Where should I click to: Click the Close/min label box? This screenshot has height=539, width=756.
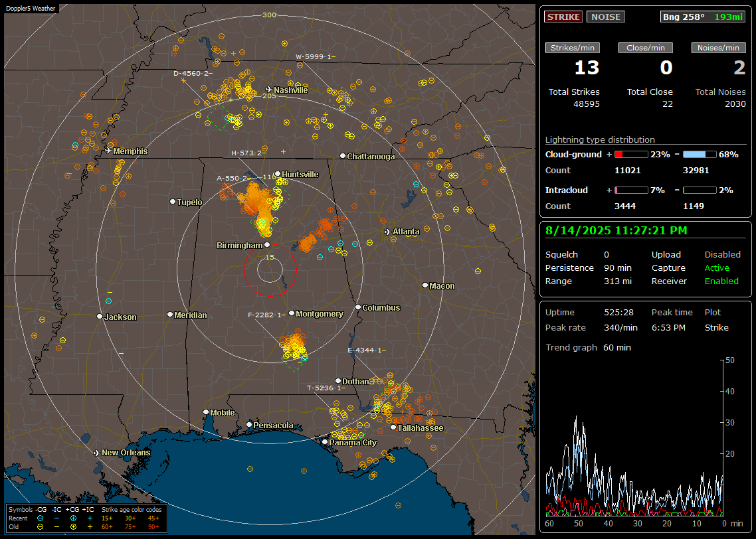tap(646, 48)
